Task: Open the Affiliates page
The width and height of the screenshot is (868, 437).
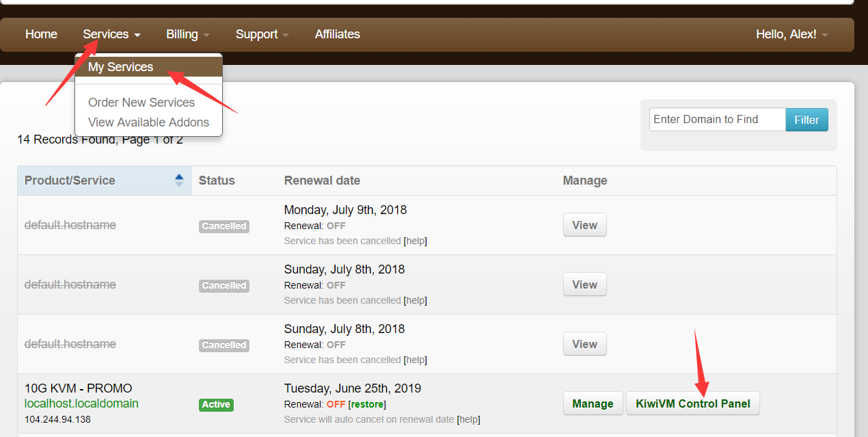Action: pyautogui.click(x=337, y=34)
